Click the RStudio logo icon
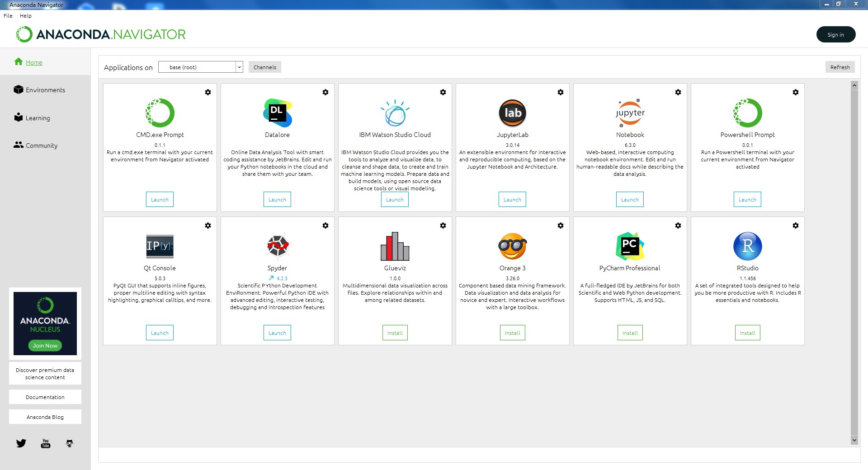The width and height of the screenshot is (868, 470). 748,246
